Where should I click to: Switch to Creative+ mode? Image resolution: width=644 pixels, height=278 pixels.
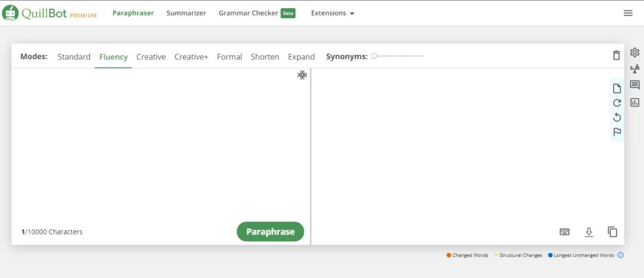pyautogui.click(x=191, y=57)
